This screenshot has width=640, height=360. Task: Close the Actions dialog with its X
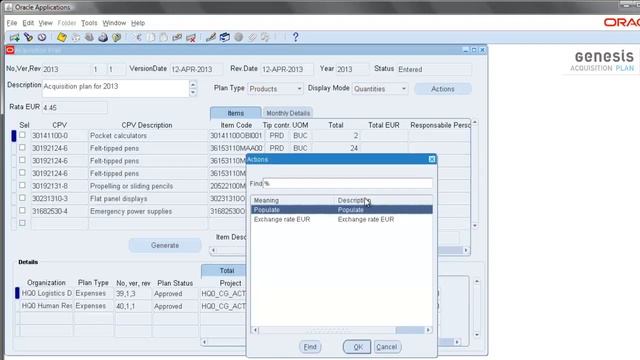coord(432,159)
